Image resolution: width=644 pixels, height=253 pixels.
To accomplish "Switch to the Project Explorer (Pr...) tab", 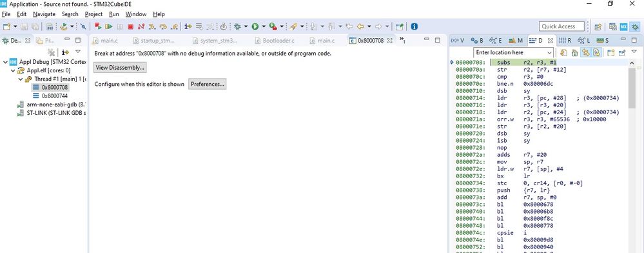I will click(46, 40).
